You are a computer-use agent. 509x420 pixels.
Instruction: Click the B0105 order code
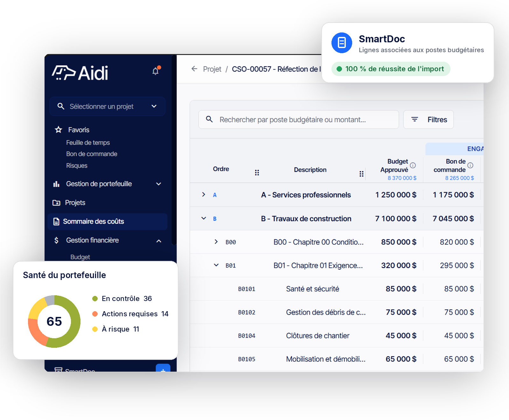[x=247, y=359]
